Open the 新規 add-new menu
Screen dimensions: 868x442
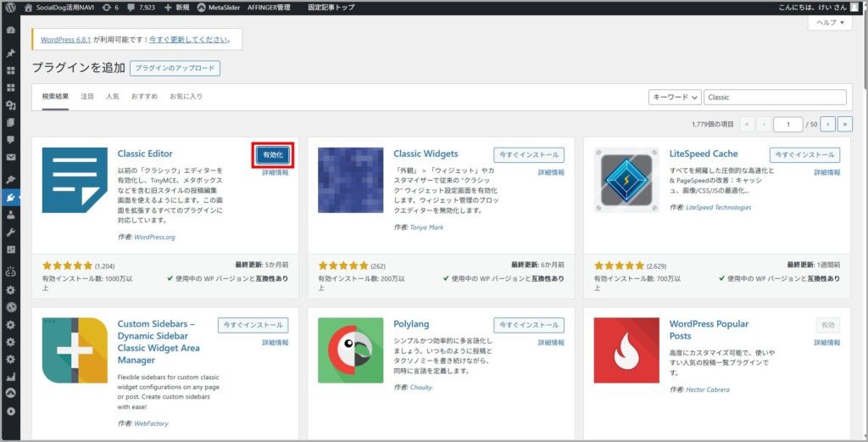point(175,8)
